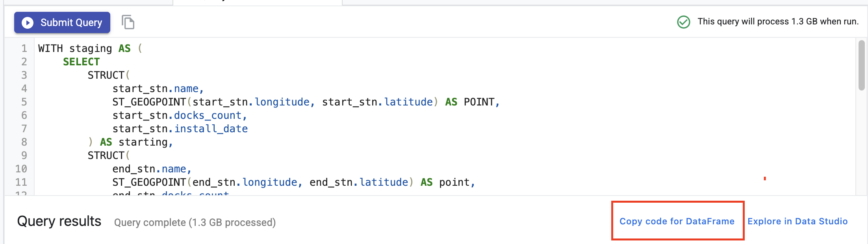Click the 'Query complete (1.3 GB processed)' status text

195,222
